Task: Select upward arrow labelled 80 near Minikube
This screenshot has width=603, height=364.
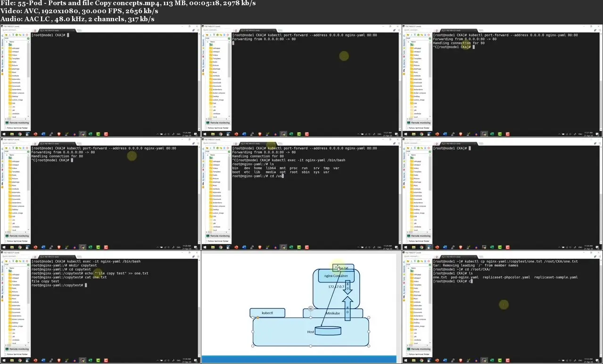Action: (347, 309)
